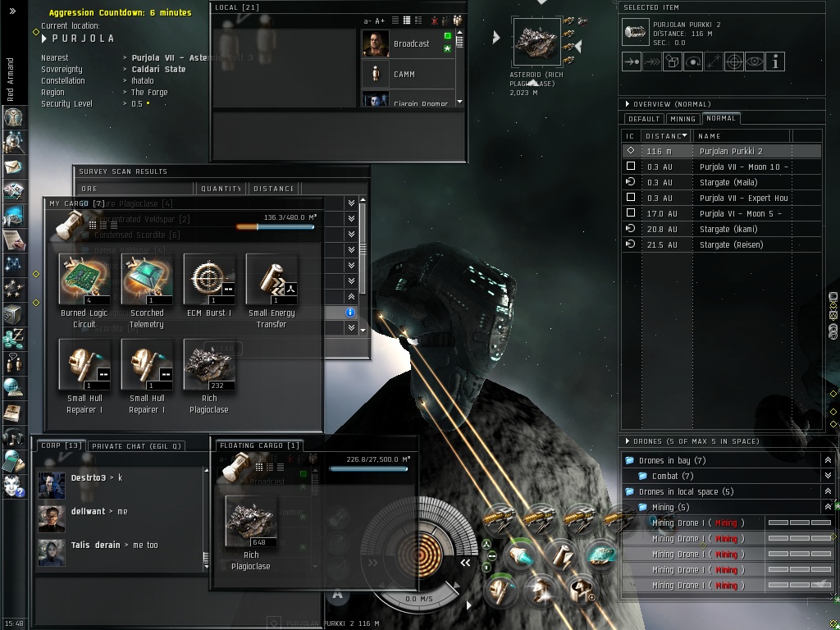840x630 pixels.
Task: Open the Drones window triangle menu
Action: tap(628, 441)
